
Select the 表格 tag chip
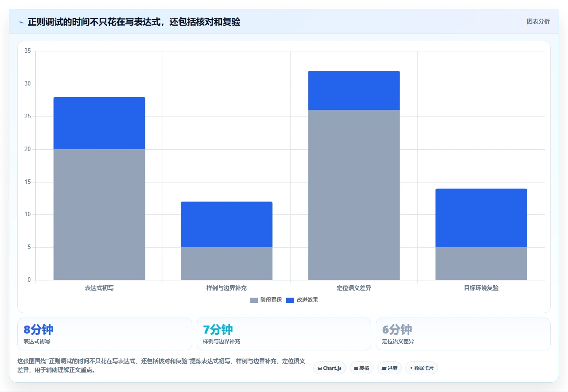(x=362, y=368)
